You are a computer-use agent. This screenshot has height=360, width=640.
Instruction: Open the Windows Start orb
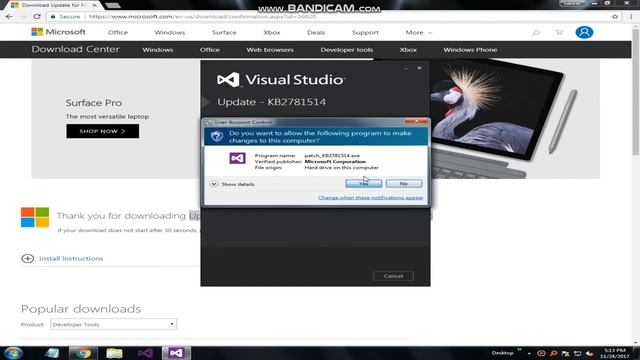13,353
